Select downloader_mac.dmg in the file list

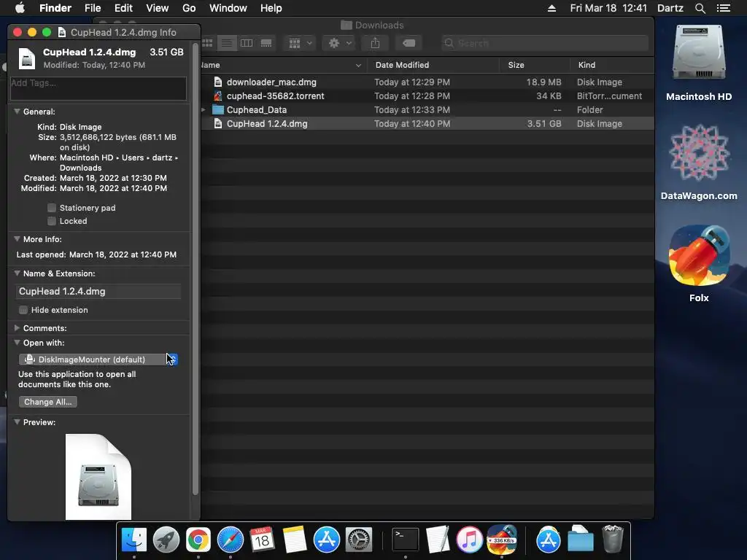(427, 82)
